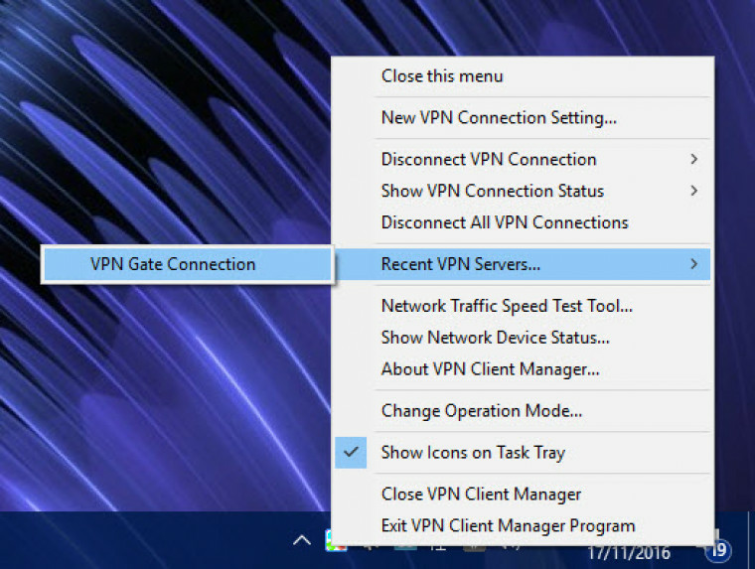755x569 pixels.
Task: Click the Recent VPN Servers menu entry
Action: click(522, 264)
